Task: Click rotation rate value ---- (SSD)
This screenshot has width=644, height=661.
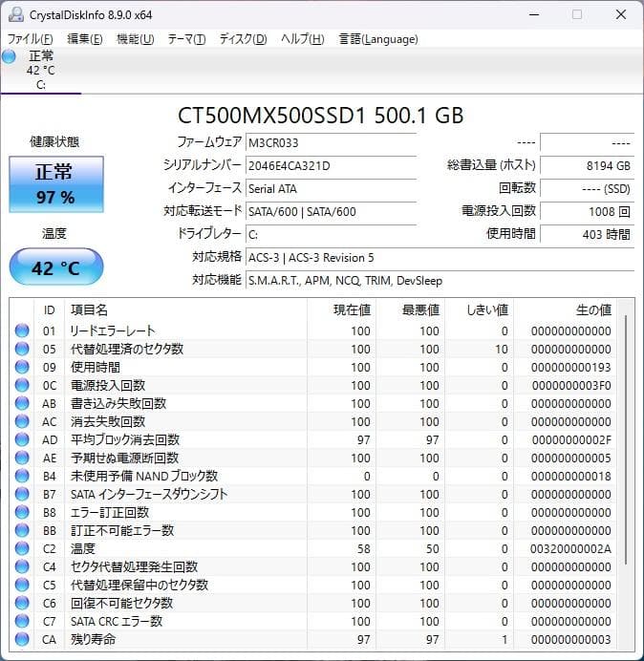Action: (587, 188)
